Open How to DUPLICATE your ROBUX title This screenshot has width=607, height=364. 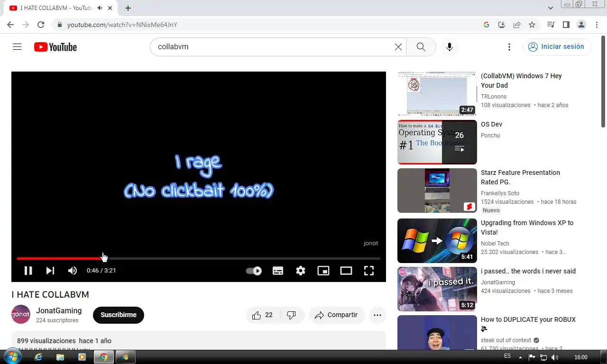(x=528, y=324)
